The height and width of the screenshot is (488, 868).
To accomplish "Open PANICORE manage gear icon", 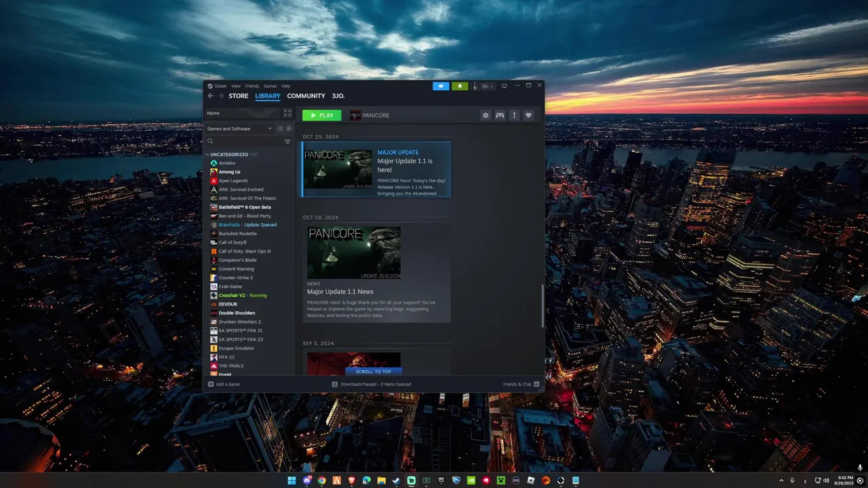I will pos(486,115).
